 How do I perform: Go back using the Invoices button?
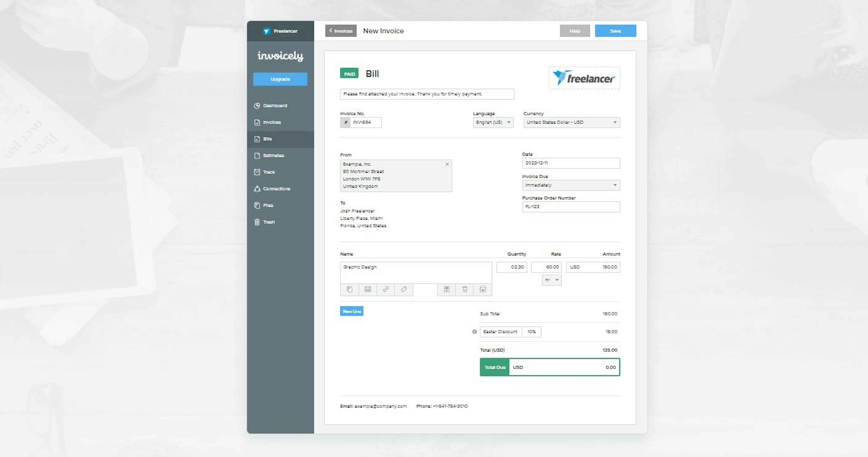click(341, 31)
